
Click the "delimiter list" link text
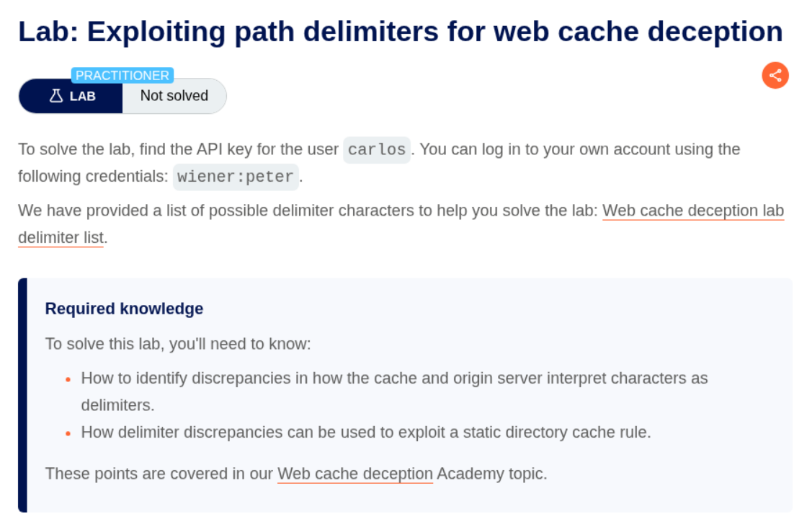tap(61, 237)
